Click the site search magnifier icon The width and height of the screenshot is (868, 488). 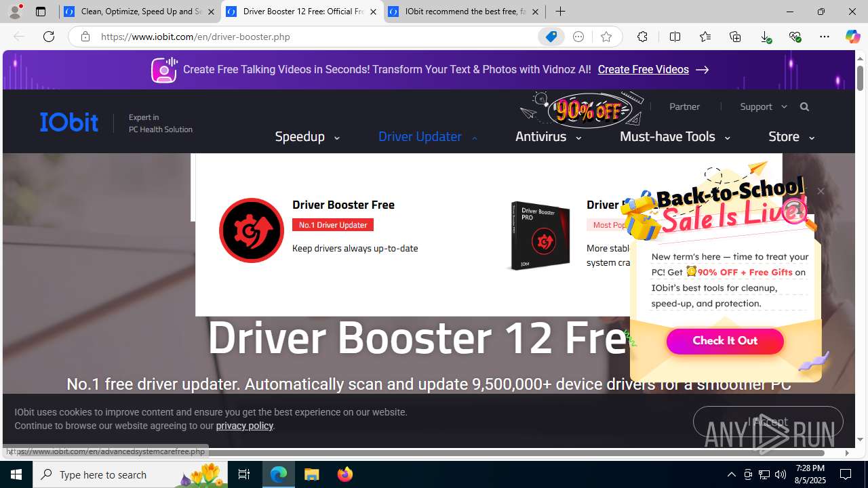(804, 106)
